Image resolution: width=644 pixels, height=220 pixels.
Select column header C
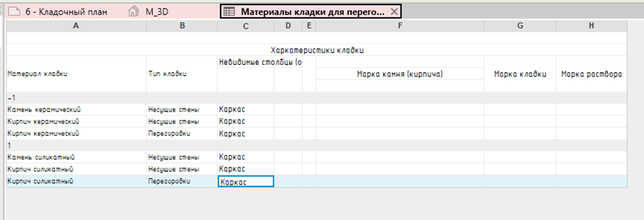point(246,26)
